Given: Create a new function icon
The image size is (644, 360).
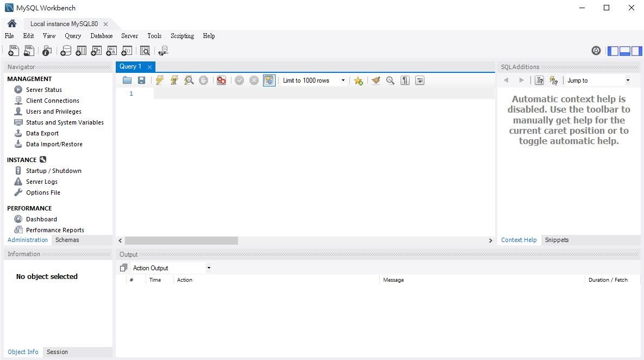Looking at the screenshot, I should coord(127,51).
